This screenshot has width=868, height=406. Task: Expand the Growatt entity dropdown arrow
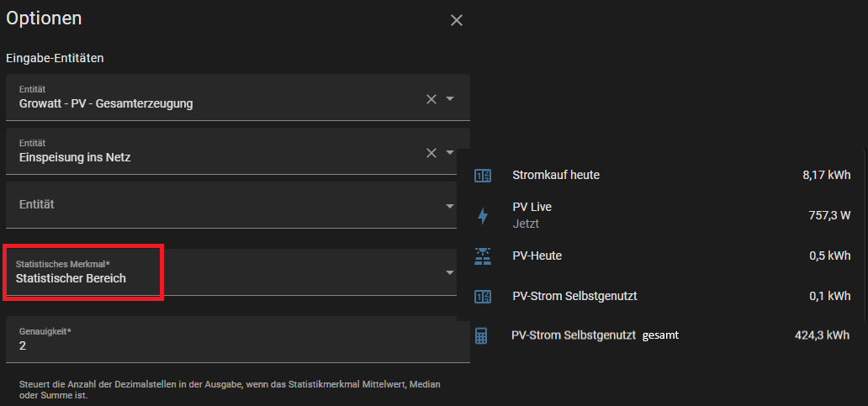450,99
